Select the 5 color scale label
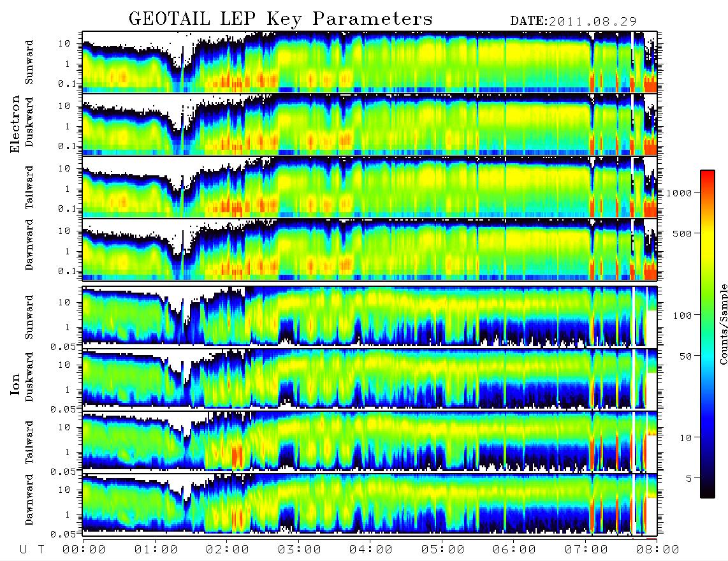Screen dimensions: 728x561 click(688, 478)
